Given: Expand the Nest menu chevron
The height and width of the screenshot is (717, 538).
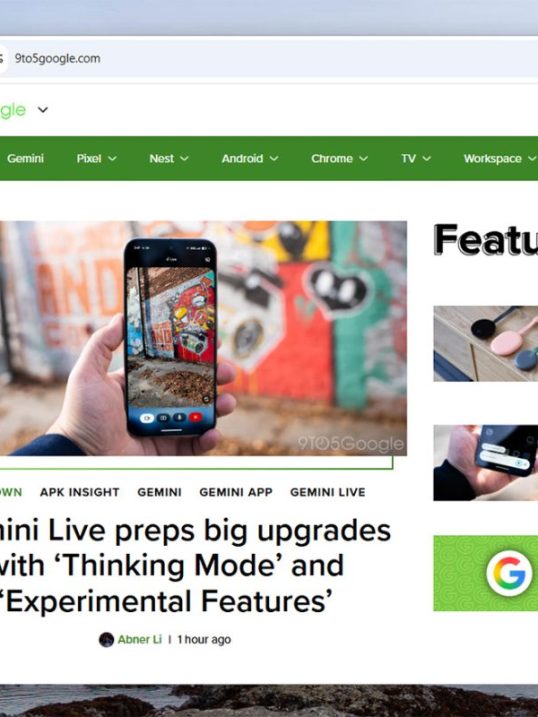Looking at the screenshot, I should tap(184, 159).
